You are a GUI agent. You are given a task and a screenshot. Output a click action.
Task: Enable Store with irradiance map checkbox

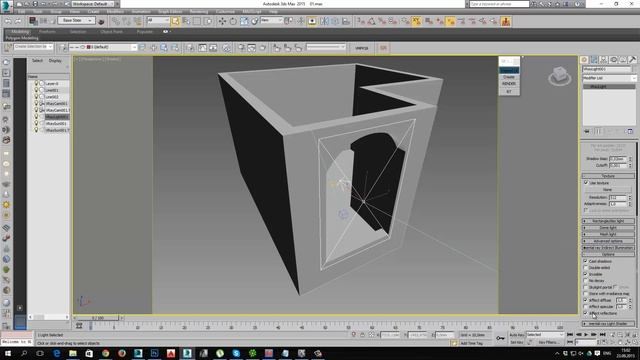tap(586, 293)
